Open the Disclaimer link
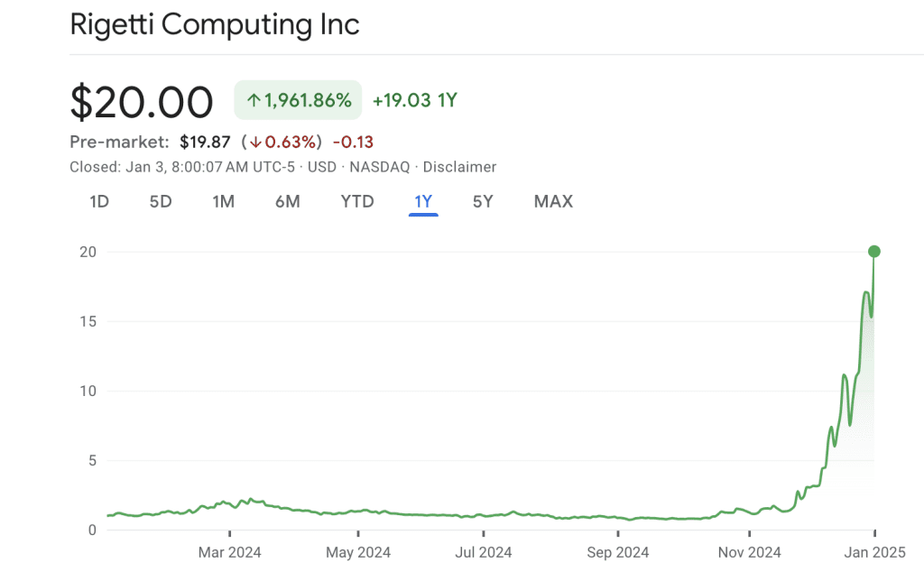 pyautogui.click(x=460, y=167)
